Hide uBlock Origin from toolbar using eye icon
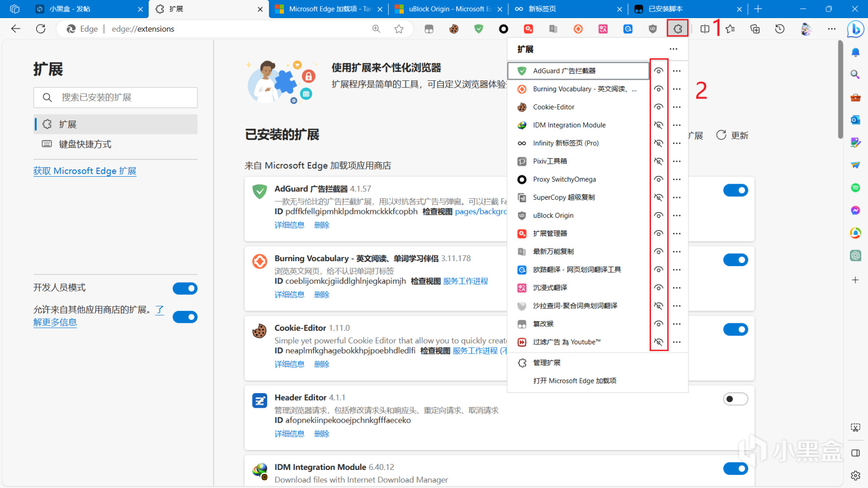 659,215
